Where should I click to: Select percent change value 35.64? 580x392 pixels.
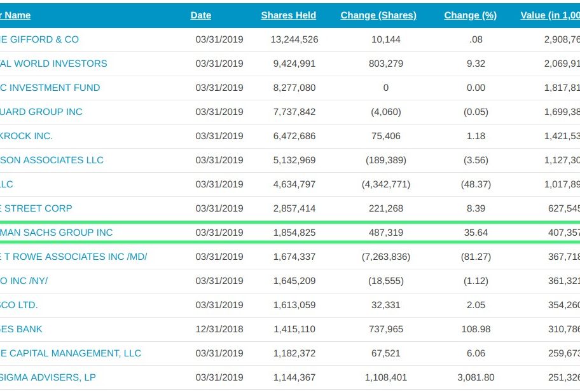tap(476, 233)
